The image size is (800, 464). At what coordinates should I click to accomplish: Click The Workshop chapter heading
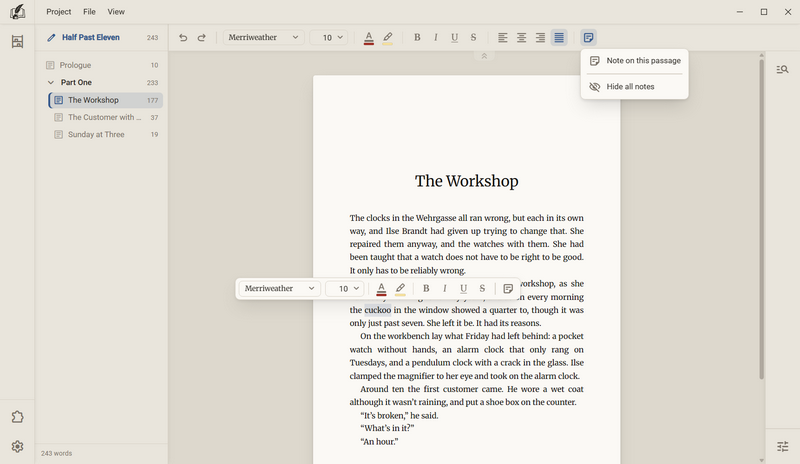click(x=466, y=181)
